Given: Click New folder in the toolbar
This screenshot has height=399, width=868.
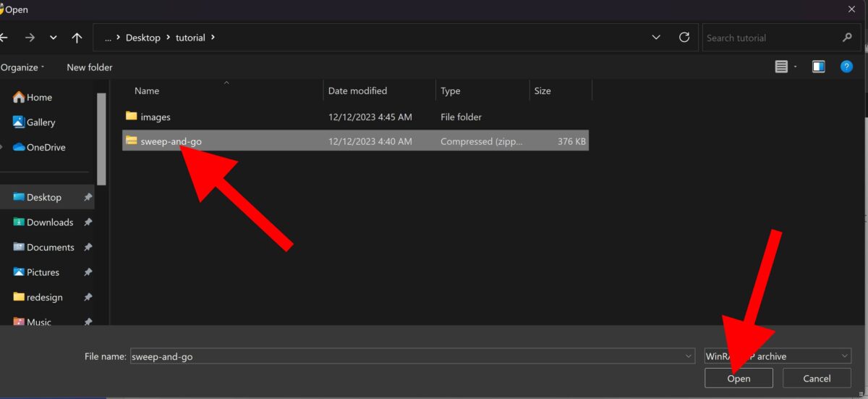Looking at the screenshot, I should click(90, 67).
